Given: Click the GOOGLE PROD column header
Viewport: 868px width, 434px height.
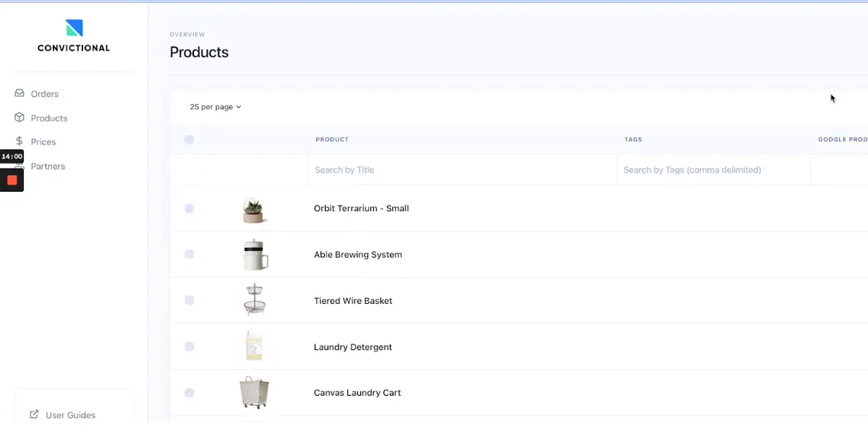Looking at the screenshot, I should click(x=843, y=140).
